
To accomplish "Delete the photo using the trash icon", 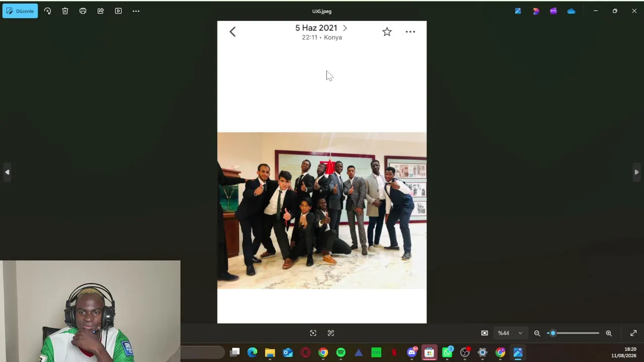I will [x=65, y=11].
